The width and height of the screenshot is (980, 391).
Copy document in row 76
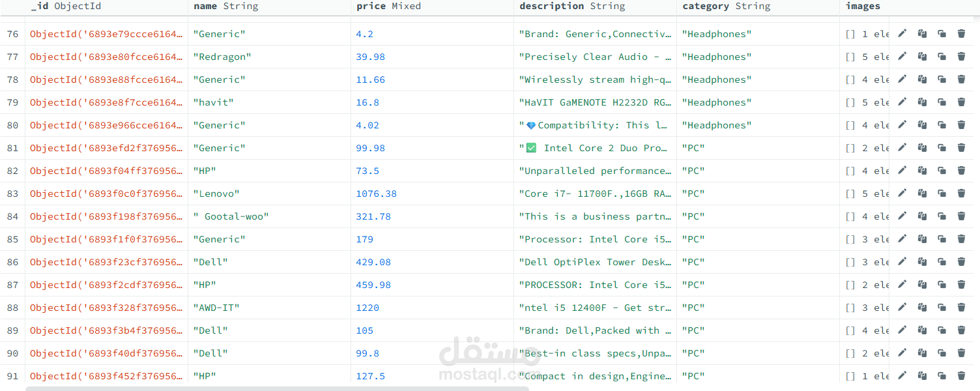922,34
